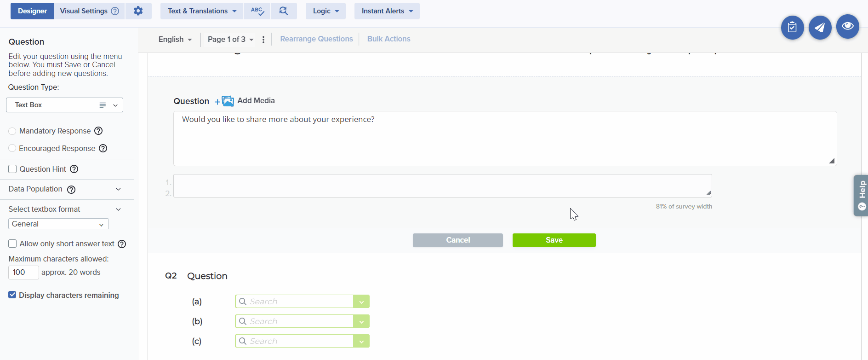Open the Question Type Text Box dropdown
Viewport: 868px width, 360px height.
[64, 105]
